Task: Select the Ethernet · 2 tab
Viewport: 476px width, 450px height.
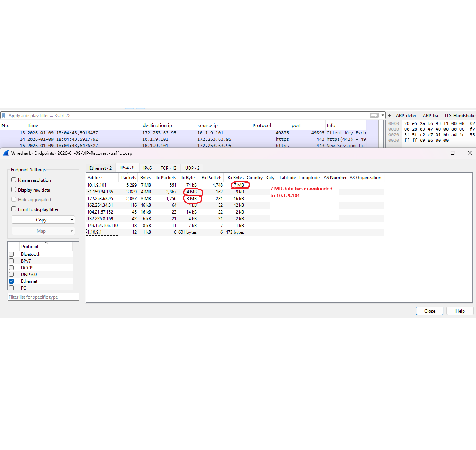Action: pos(100,168)
